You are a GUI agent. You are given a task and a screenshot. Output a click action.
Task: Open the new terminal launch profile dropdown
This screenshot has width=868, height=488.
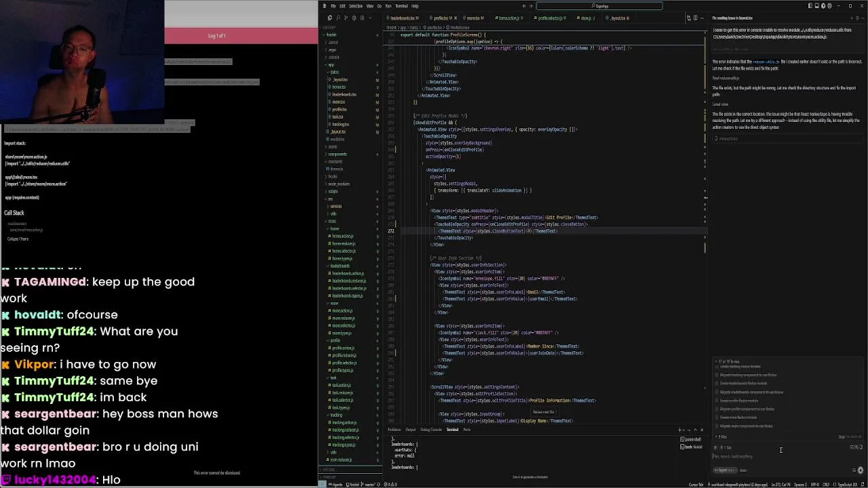[684, 430]
